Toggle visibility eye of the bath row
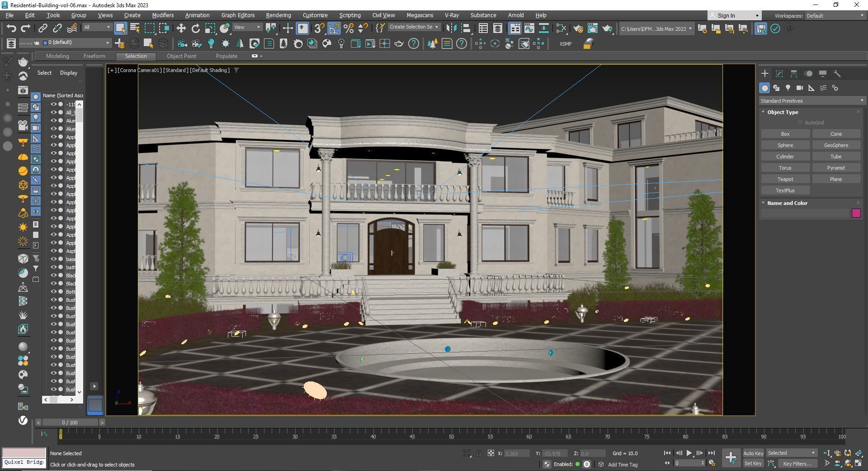 point(53,267)
